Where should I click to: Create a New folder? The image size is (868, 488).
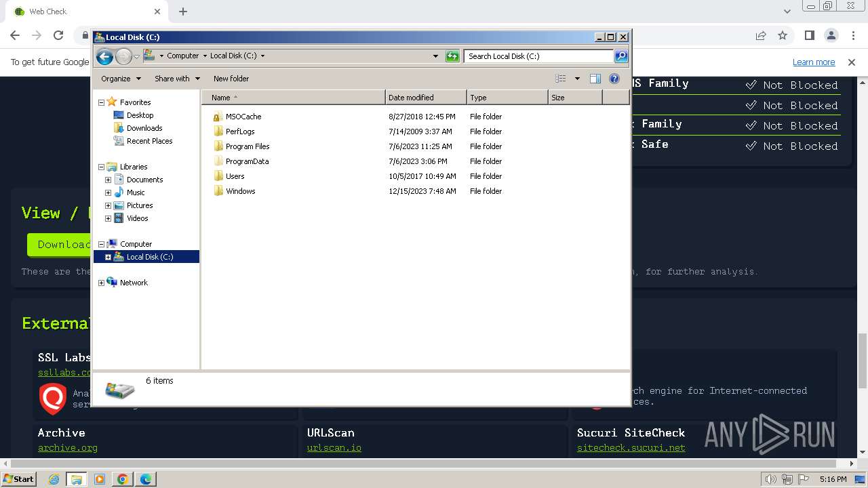click(x=231, y=79)
